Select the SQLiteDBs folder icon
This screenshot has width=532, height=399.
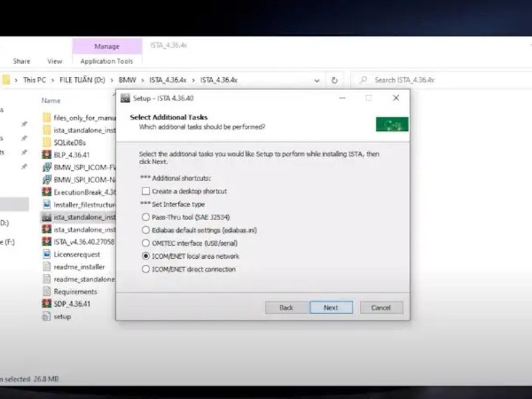coord(47,142)
